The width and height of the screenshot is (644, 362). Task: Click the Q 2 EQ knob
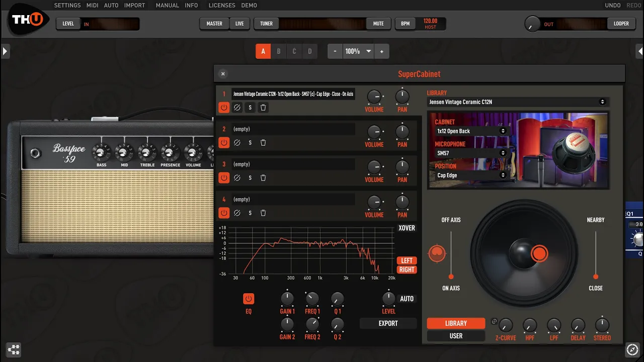(338, 324)
